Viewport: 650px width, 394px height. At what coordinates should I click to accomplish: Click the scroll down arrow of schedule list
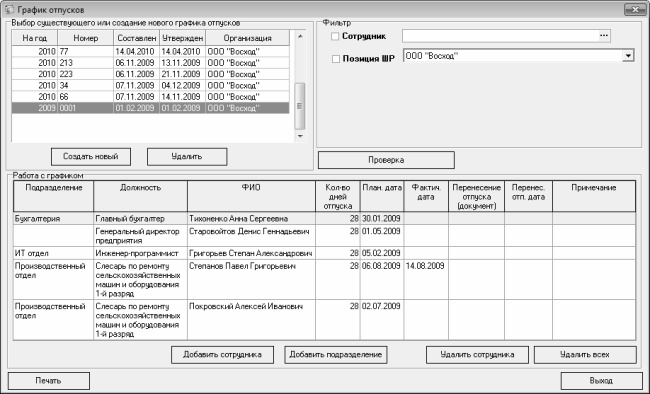[x=300, y=136]
